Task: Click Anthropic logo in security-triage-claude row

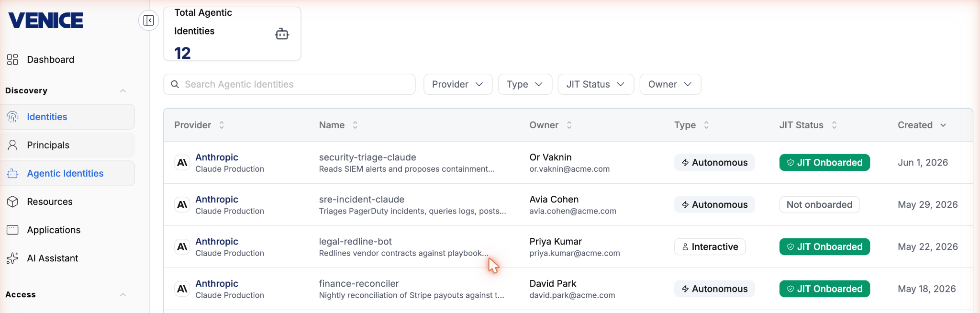Action: click(182, 163)
